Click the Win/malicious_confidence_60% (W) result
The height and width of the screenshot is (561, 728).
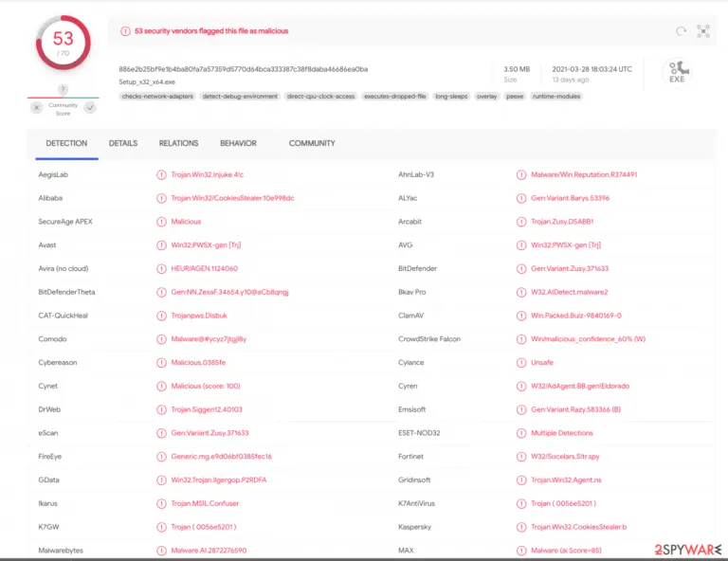589,339
